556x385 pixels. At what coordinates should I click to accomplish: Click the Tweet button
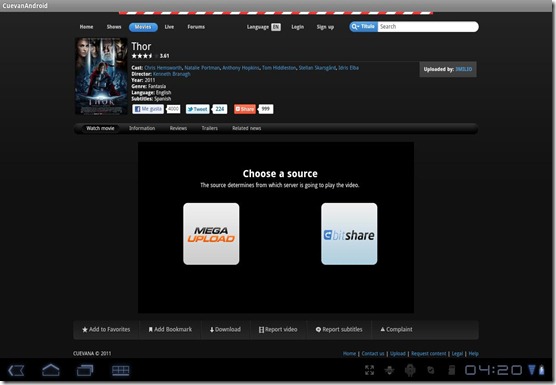coord(198,109)
